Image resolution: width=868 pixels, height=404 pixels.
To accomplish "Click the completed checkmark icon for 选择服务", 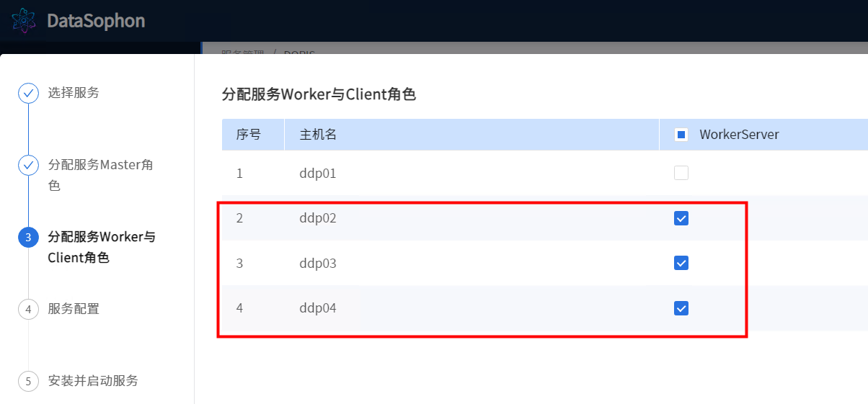I will [x=28, y=93].
